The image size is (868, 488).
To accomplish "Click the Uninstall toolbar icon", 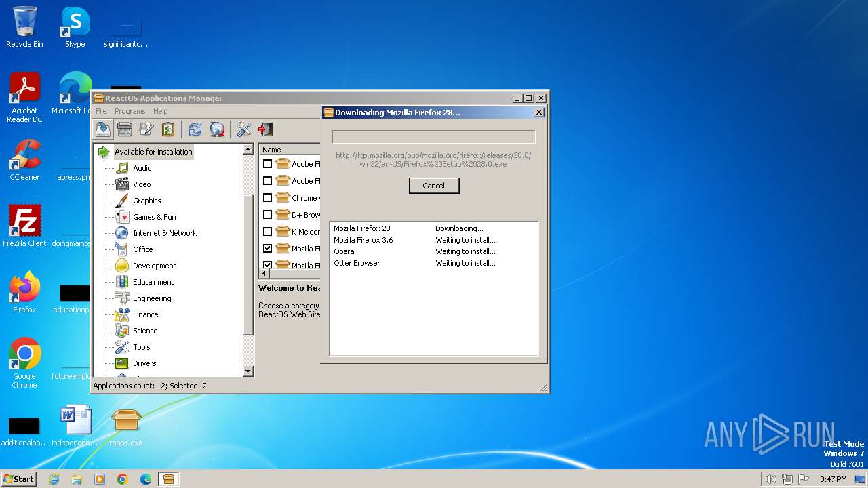I will [124, 129].
